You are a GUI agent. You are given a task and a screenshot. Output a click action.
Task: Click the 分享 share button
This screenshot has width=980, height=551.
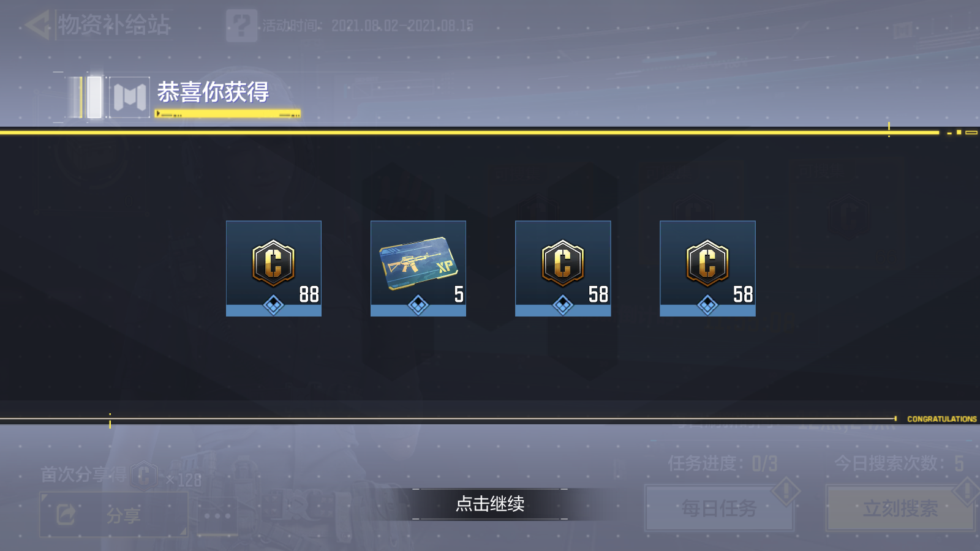[x=114, y=514]
